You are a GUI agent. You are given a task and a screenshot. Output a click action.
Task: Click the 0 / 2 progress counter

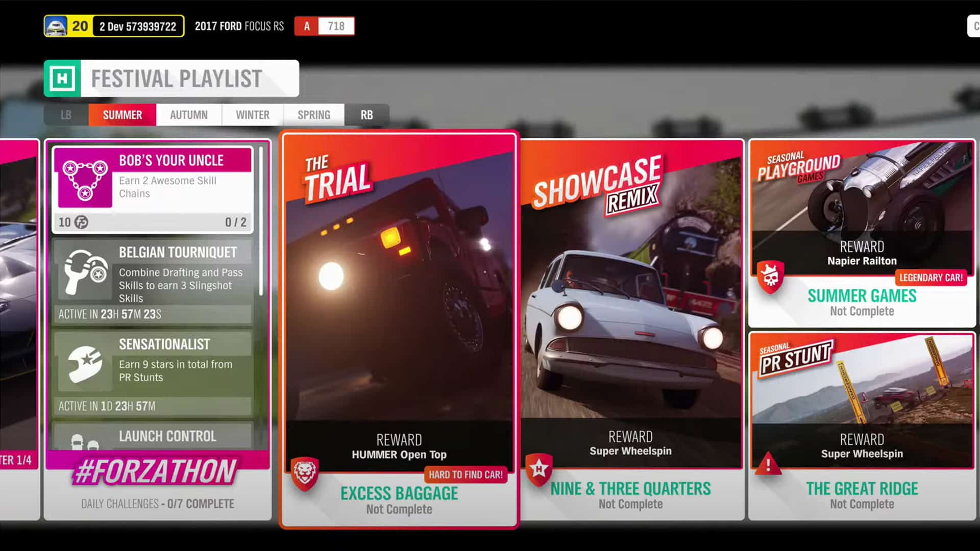[236, 222]
